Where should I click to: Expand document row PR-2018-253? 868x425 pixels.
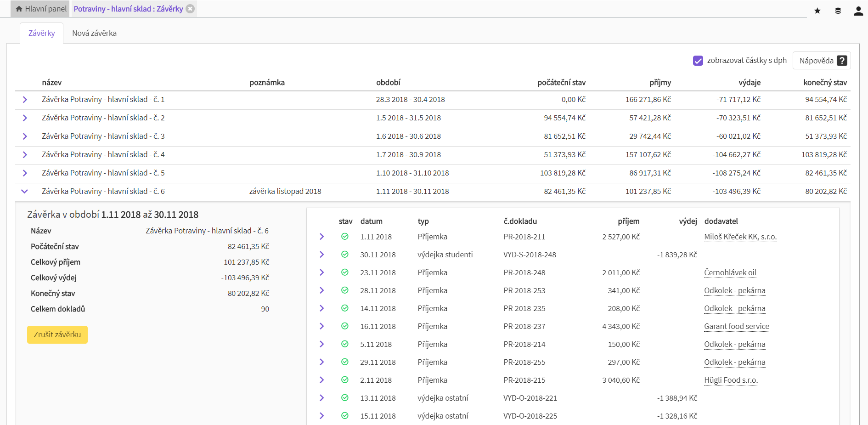point(321,290)
